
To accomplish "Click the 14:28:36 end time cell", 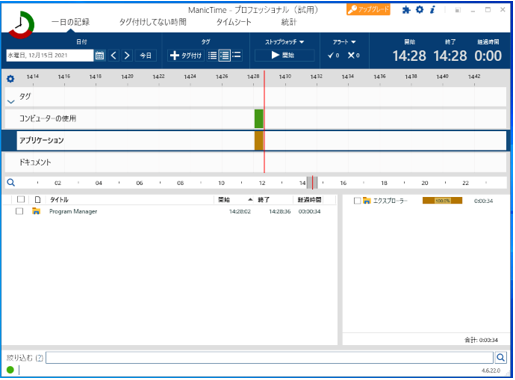I will point(280,211).
